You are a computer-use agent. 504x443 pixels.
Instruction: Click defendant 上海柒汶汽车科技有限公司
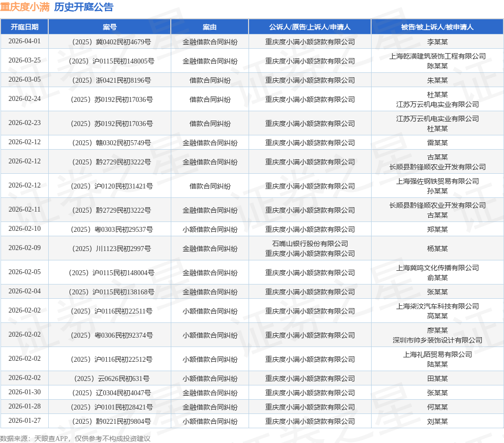[x=437, y=306]
